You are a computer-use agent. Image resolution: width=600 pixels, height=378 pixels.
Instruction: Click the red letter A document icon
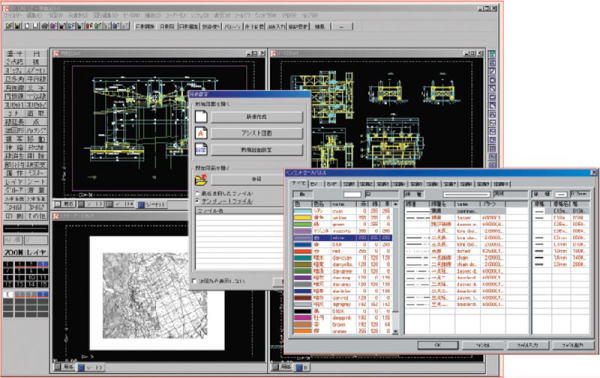201,133
